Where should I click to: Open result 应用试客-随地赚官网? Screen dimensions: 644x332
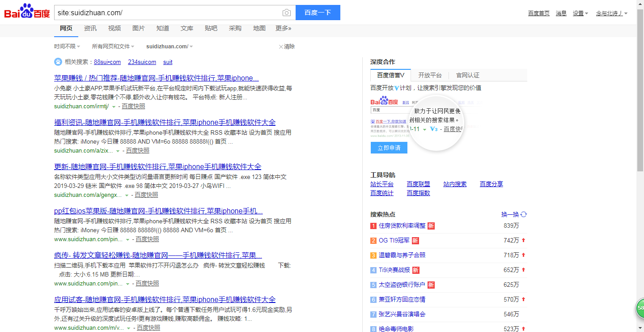click(165, 299)
